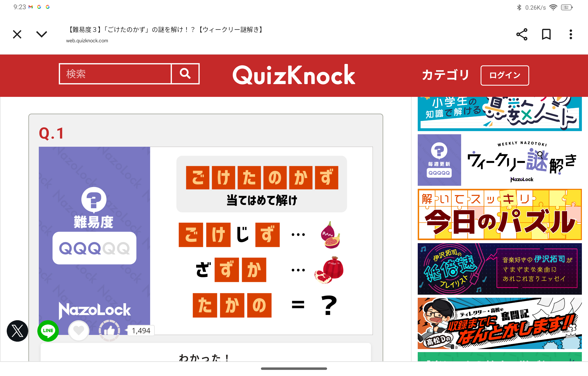This screenshot has width=588, height=376.
Task: Toggle the thumbs-up like button
Action: tap(109, 331)
